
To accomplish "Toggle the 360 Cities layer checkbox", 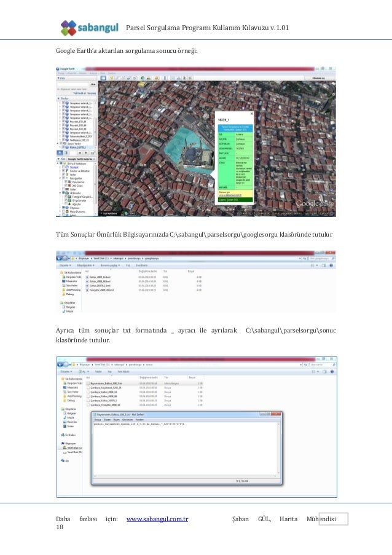I will pos(66,186).
